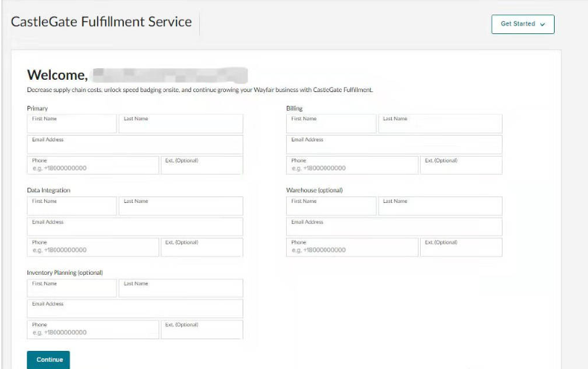
Task: Focus the Data Integration First Name field
Action: [x=72, y=206]
